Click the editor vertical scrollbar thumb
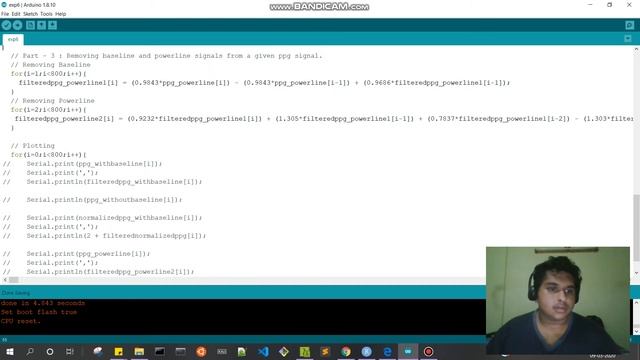640x360 pixels. pos(636,228)
